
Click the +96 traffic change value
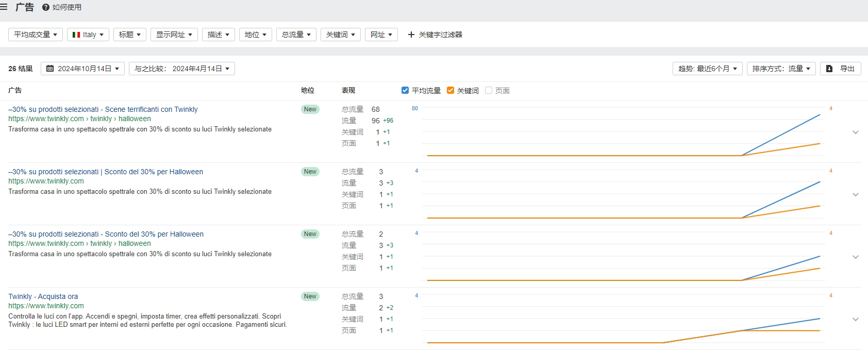(388, 121)
